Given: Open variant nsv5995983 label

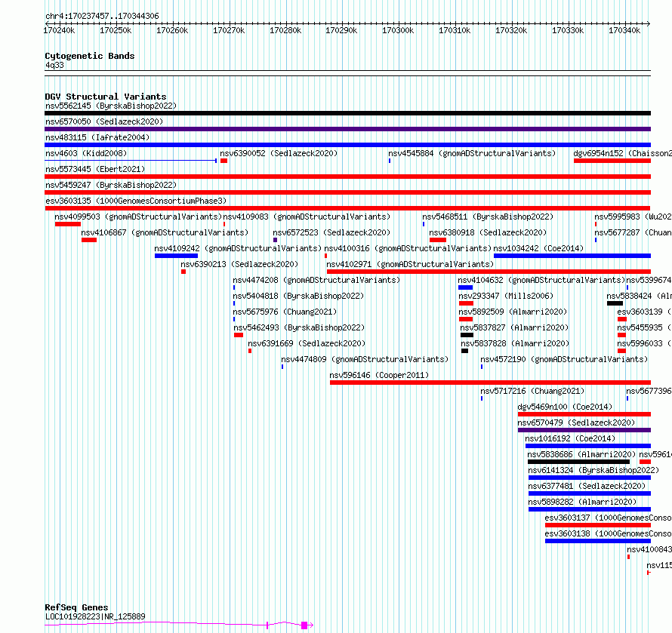Looking at the screenshot, I should click(x=633, y=217).
